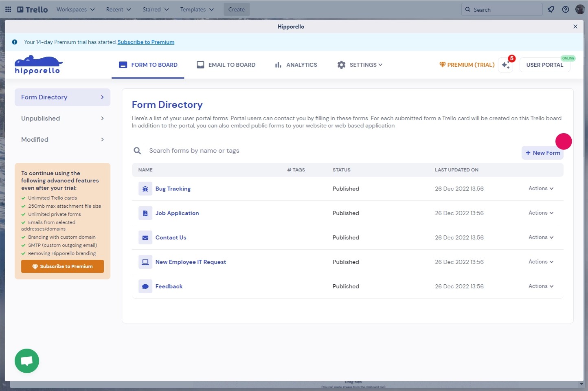Viewport: 588px width, 391px height.
Task: Click the Trello search field
Action: point(502,9)
